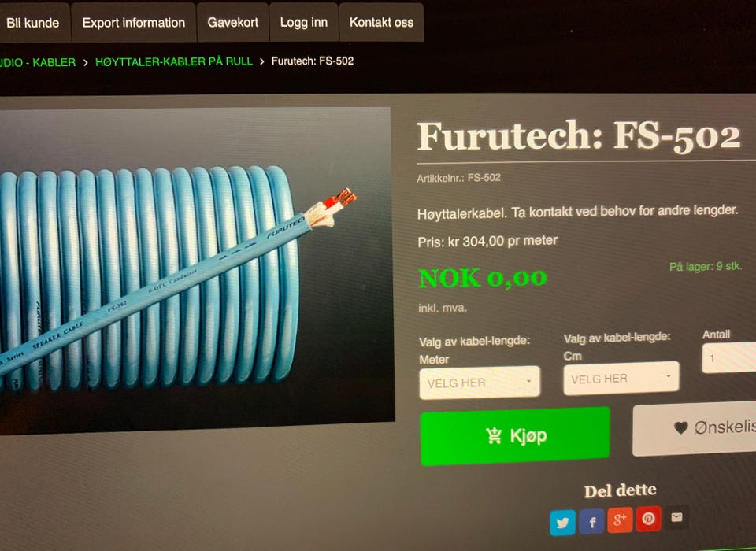Go to Gavekort page
The height and width of the screenshot is (551, 756).
pyautogui.click(x=233, y=22)
